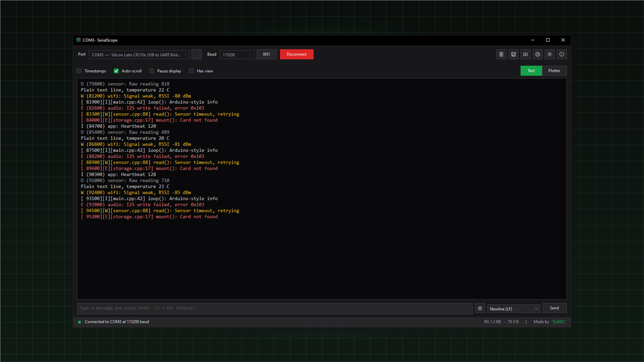
Task: Click the log line 'D (79800) sensor: Raw reading 818'
Action: pos(125,84)
